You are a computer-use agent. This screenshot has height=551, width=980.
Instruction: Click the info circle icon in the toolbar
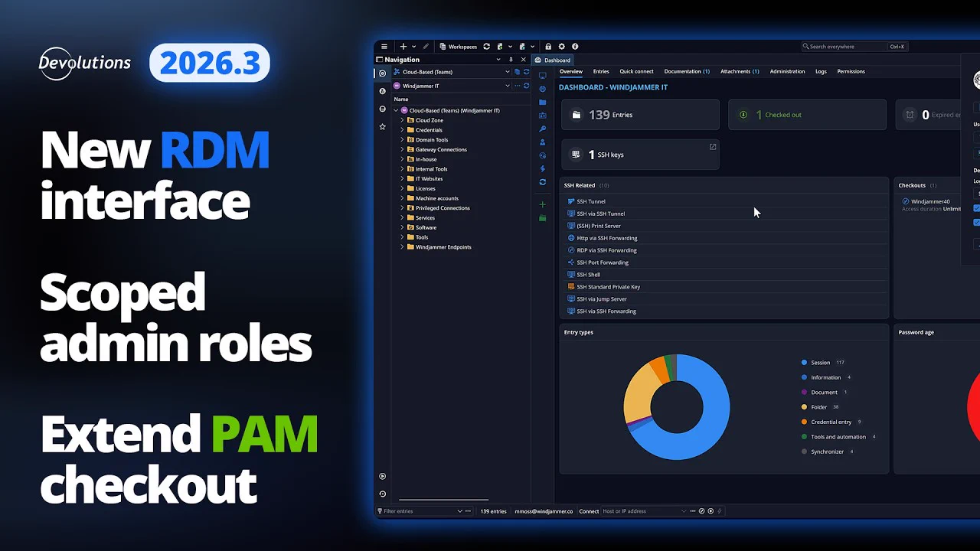pyautogui.click(x=575, y=47)
